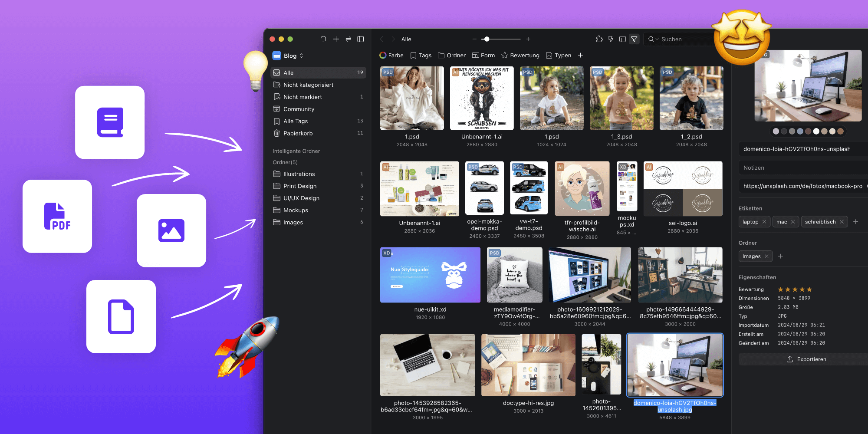Open the plugins puzzle-piece icon
Image resolution: width=868 pixels, height=434 pixels.
pos(599,39)
